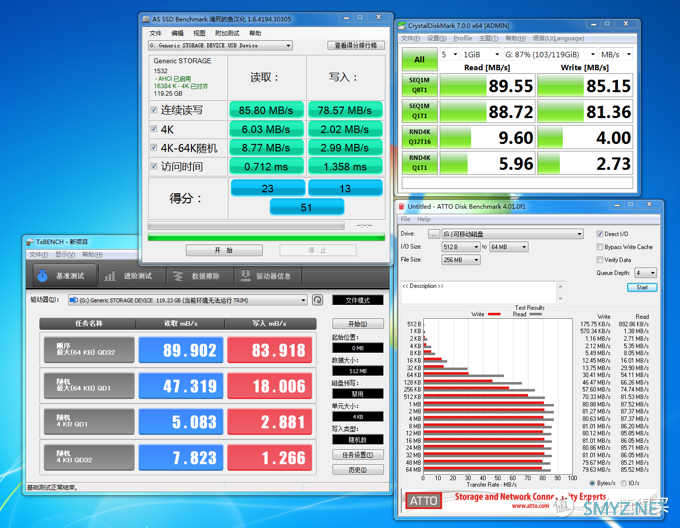Uncheck the 4K test checkbox in AS SSD
680x528 pixels.
[154, 129]
